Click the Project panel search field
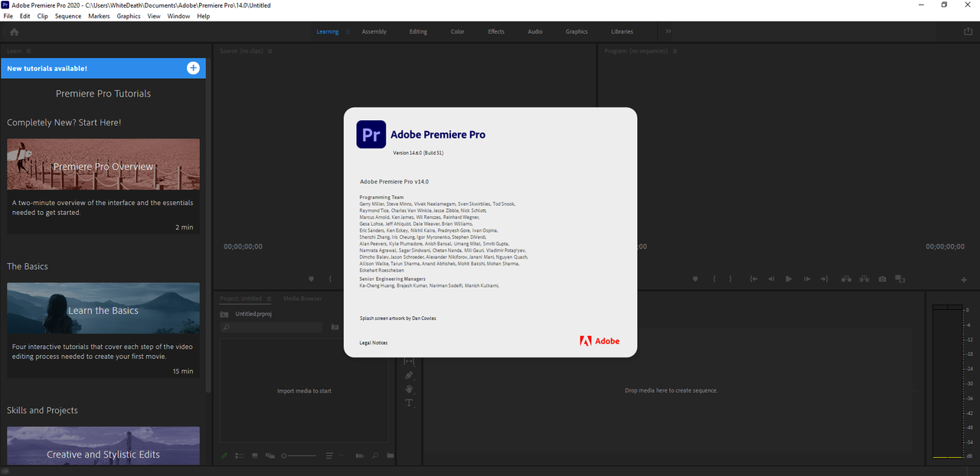 (272, 327)
